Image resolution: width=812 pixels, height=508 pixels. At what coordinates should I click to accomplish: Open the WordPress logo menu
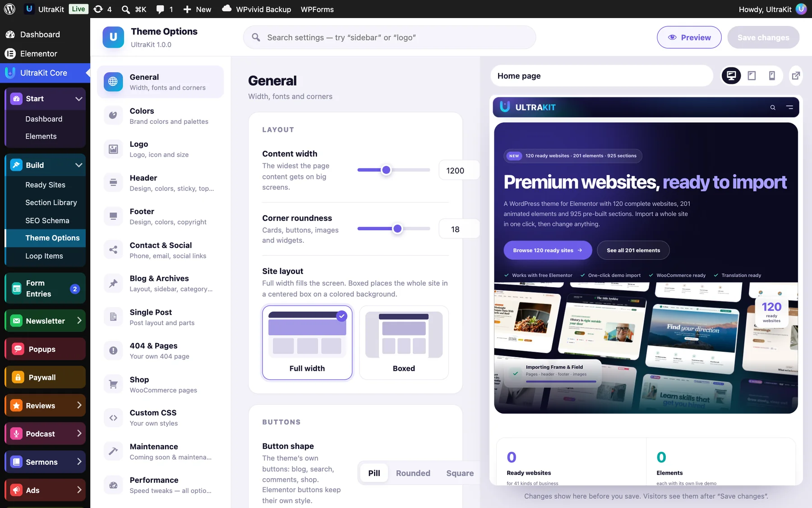tap(9, 9)
